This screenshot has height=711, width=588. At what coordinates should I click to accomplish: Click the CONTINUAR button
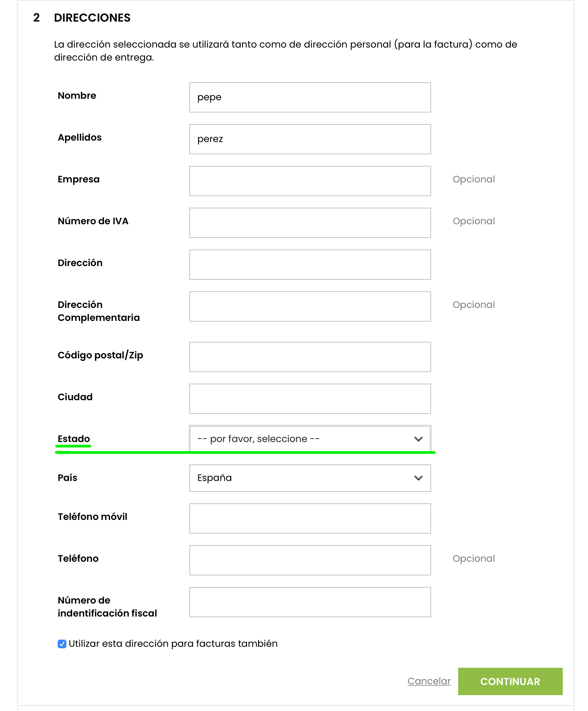(x=510, y=681)
